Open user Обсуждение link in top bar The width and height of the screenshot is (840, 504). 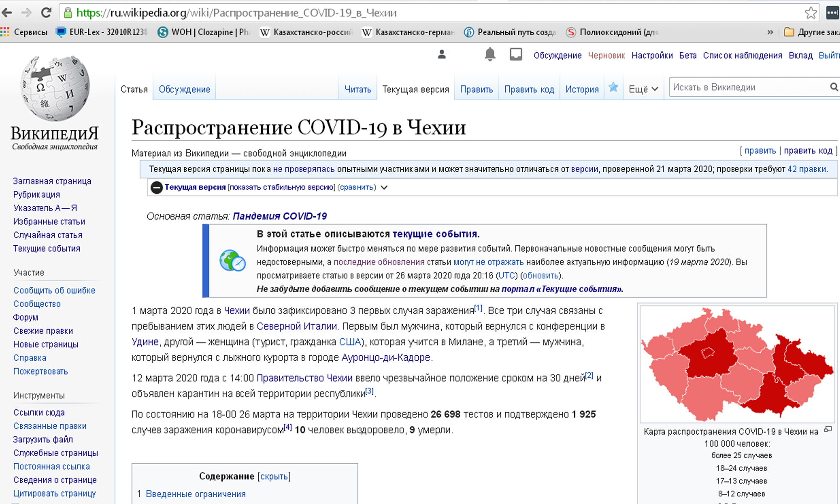click(x=557, y=55)
